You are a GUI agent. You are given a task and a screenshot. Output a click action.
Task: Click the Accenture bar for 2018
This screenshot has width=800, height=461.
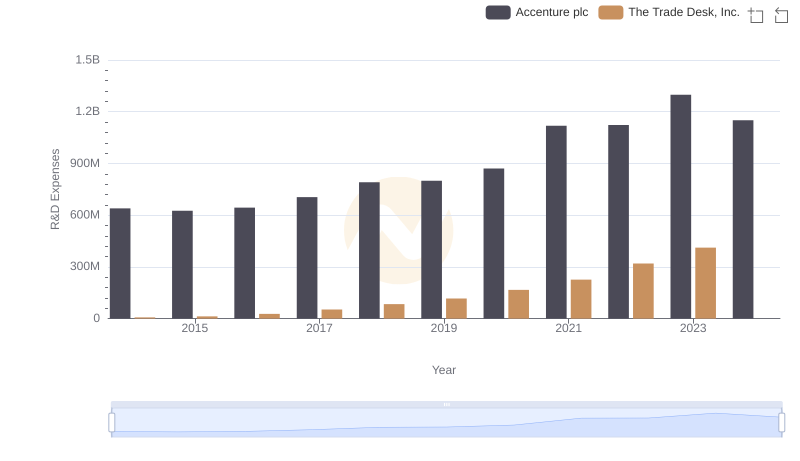(x=369, y=250)
